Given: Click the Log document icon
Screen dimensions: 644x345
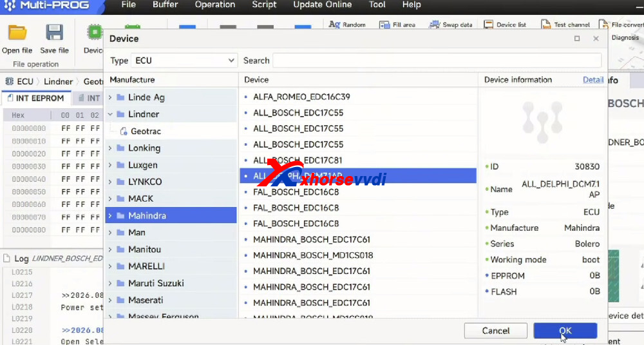Looking at the screenshot, I should 6,259.
